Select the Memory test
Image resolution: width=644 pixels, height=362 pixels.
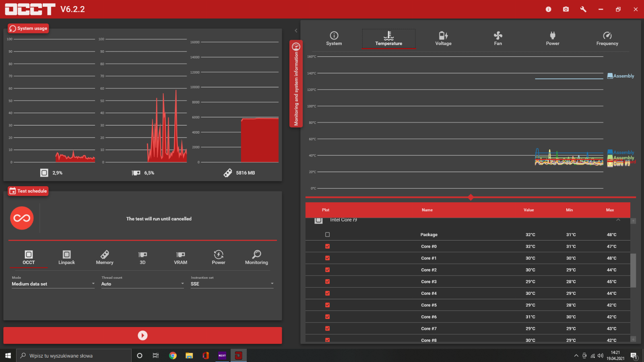pyautogui.click(x=105, y=257)
